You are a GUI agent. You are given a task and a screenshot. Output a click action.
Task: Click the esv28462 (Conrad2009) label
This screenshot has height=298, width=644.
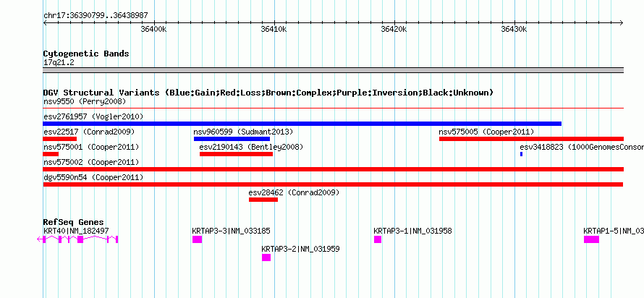pyautogui.click(x=294, y=192)
